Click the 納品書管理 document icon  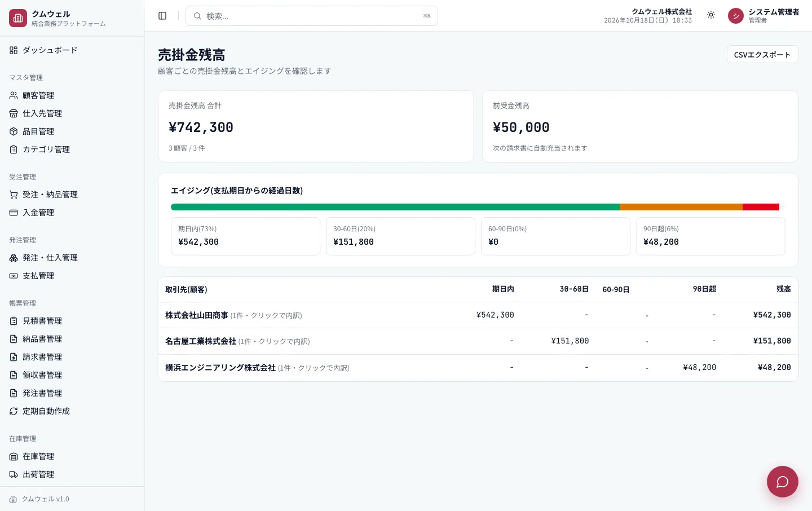click(14, 339)
